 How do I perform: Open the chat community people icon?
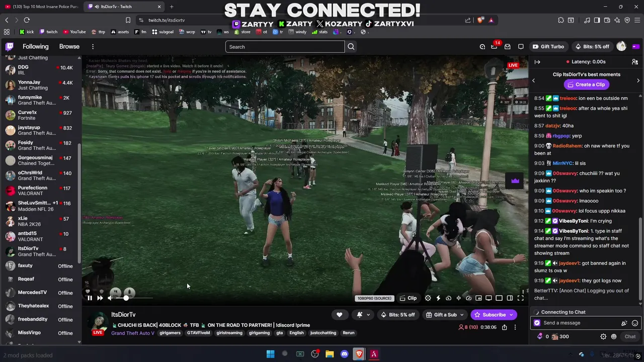(635, 62)
